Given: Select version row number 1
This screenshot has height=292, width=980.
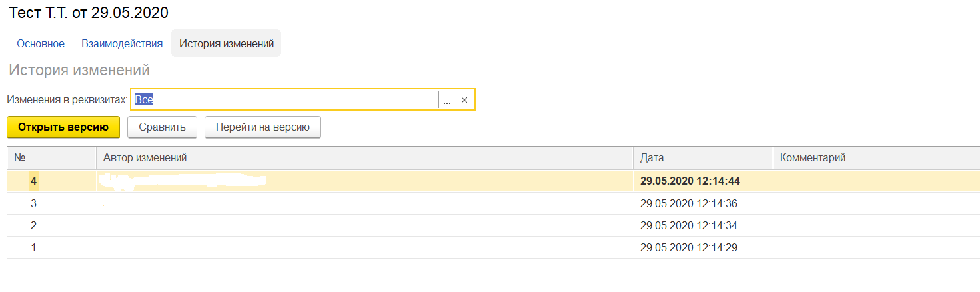Looking at the screenshot, I should tap(33, 247).
